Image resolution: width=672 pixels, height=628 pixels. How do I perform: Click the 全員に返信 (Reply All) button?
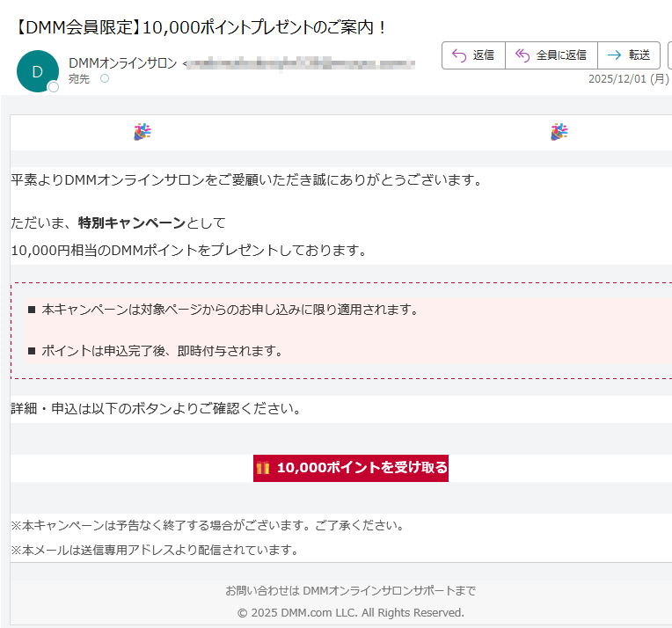[x=551, y=55]
